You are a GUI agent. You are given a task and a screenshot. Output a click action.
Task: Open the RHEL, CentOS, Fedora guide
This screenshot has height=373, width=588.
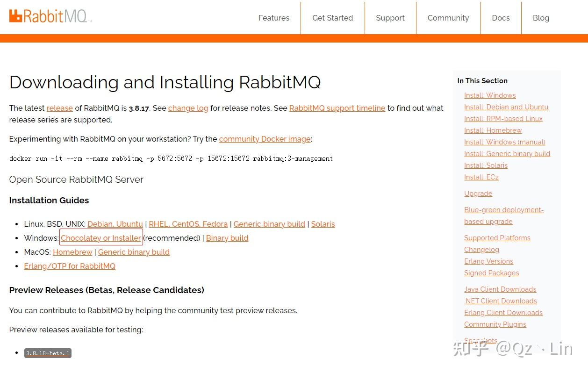click(x=188, y=224)
